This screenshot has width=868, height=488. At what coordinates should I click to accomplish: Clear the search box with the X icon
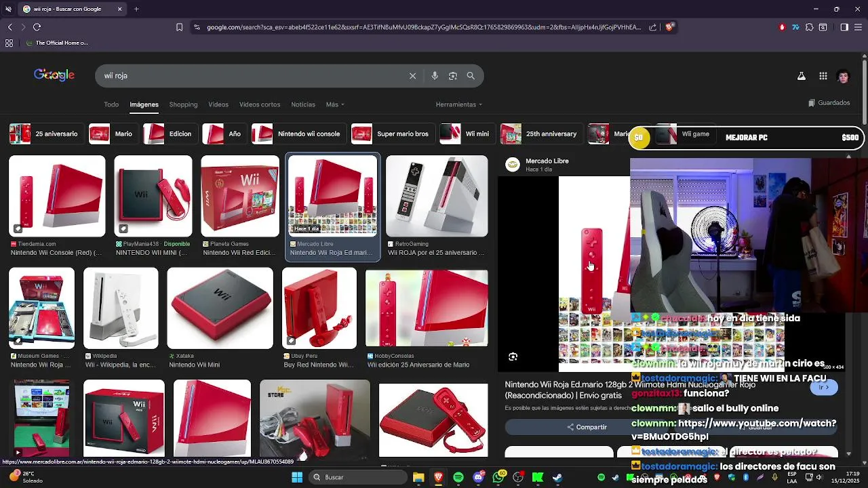coord(412,76)
